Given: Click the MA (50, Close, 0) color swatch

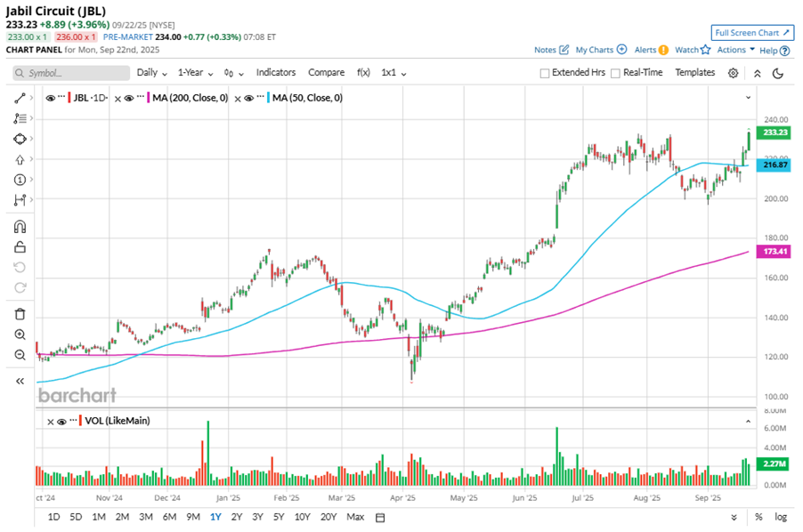Looking at the screenshot, I should coord(267,98).
